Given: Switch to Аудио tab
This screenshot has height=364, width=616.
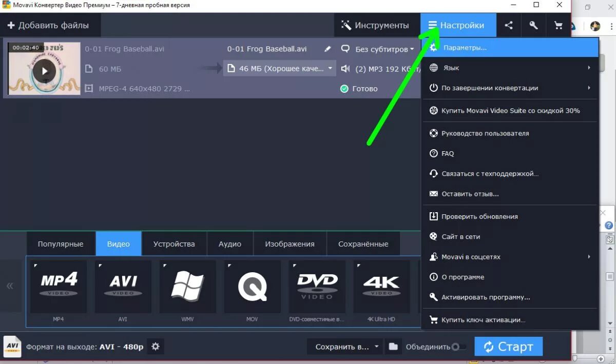Looking at the screenshot, I should click(230, 244).
